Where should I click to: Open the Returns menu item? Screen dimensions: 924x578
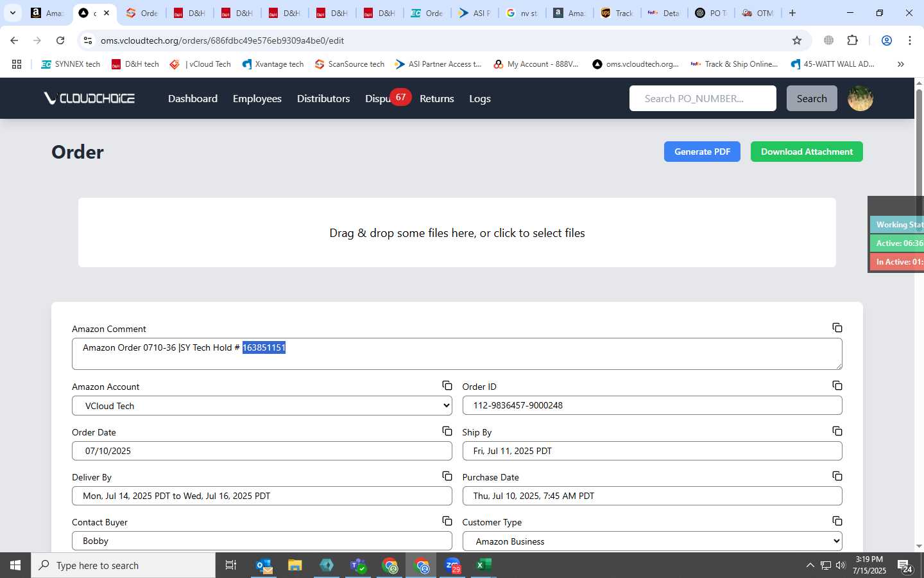(437, 98)
